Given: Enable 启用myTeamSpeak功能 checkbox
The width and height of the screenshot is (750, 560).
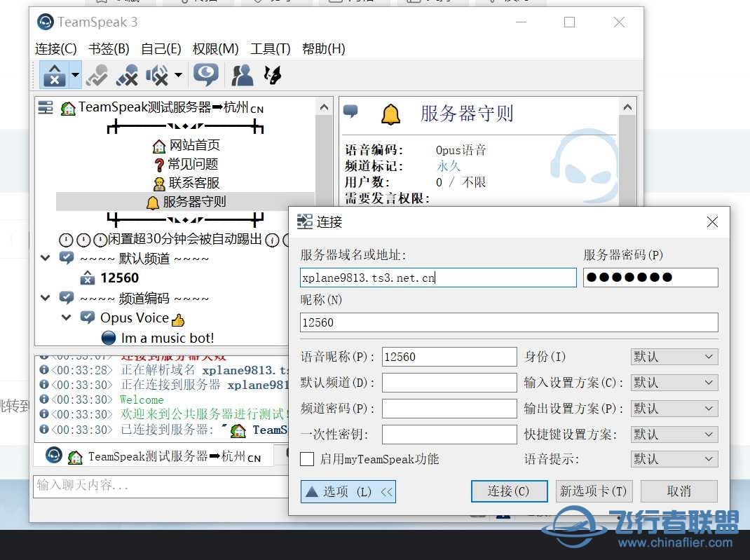Looking at the screenshot, I should (306, 459).
